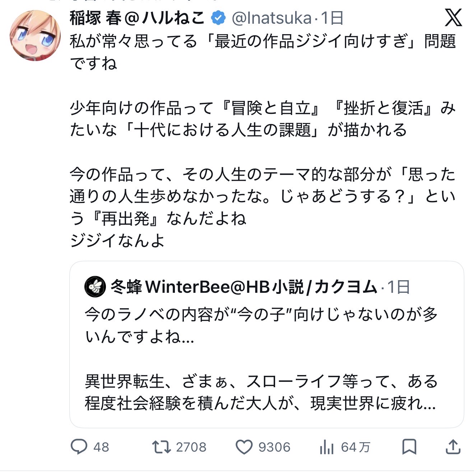474x476 pixels.
Task: Like the post with heart icon
Action: point(244,447)
